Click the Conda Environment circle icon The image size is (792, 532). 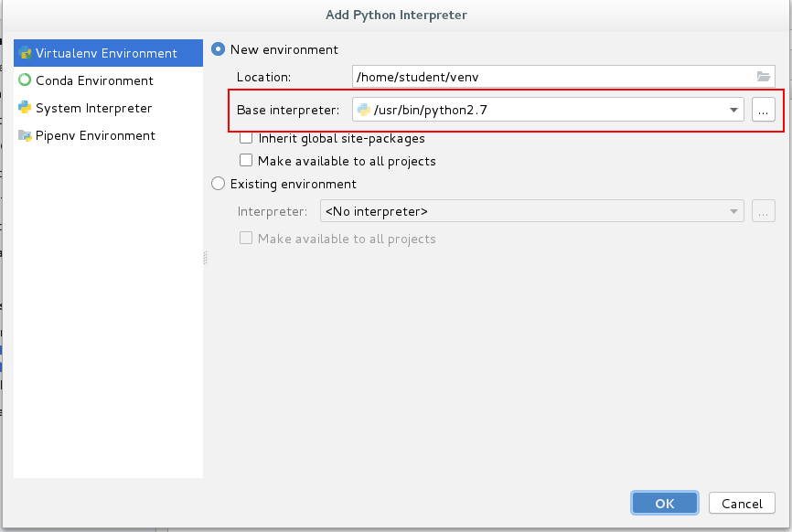coord(26,80)
